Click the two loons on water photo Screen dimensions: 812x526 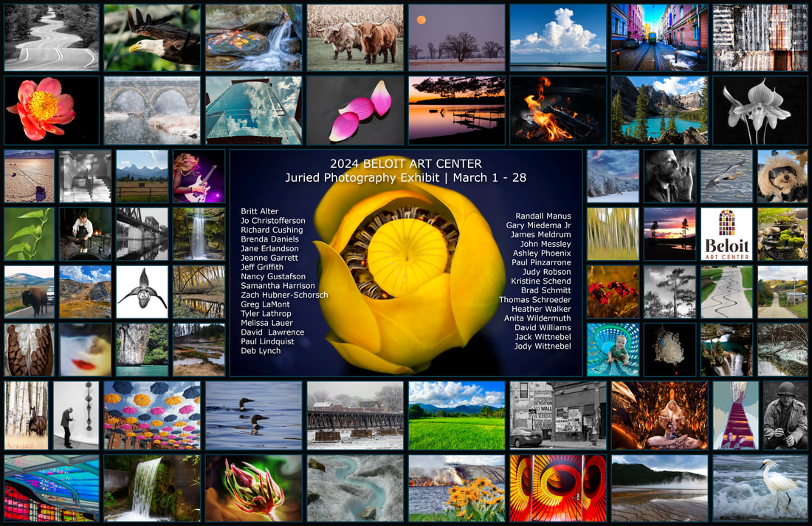click(x=254, y=416)
